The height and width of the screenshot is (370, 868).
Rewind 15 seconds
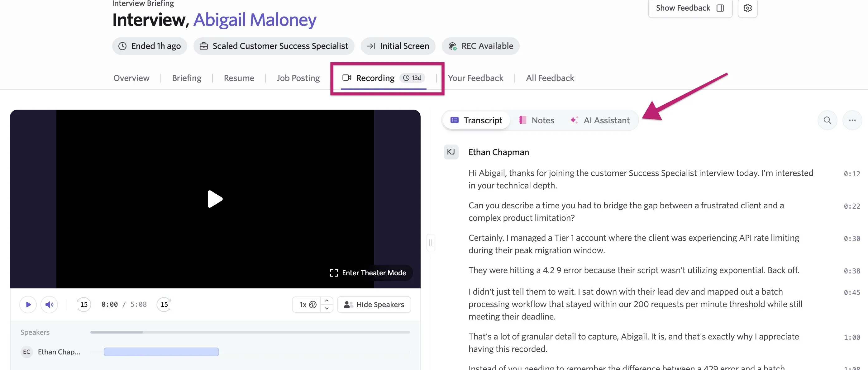pos(83,305)
